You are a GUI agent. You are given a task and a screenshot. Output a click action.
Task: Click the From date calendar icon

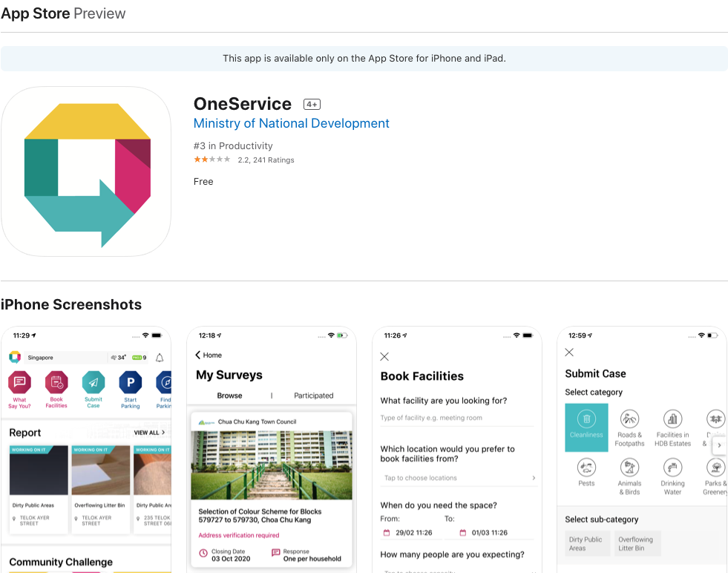click(x=387, y=533)
